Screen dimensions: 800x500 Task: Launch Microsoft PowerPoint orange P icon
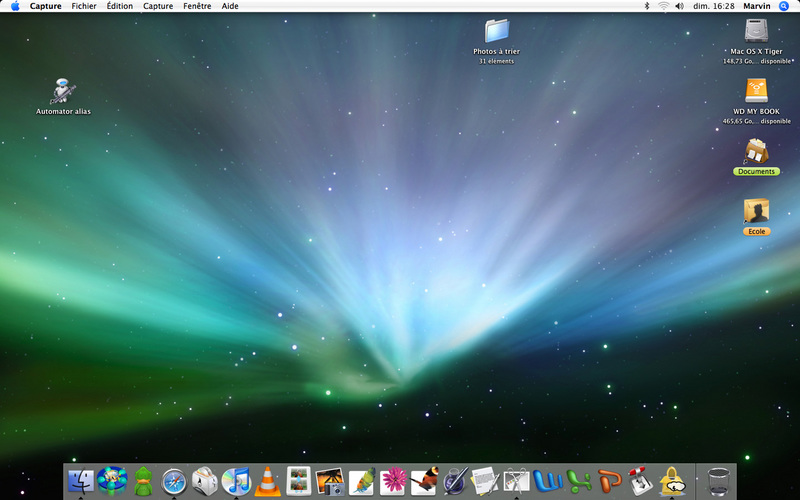610,481
